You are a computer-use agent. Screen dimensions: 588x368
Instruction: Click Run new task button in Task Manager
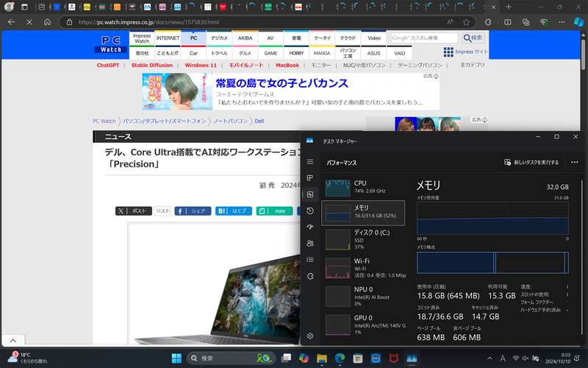[x=531, y=162]
